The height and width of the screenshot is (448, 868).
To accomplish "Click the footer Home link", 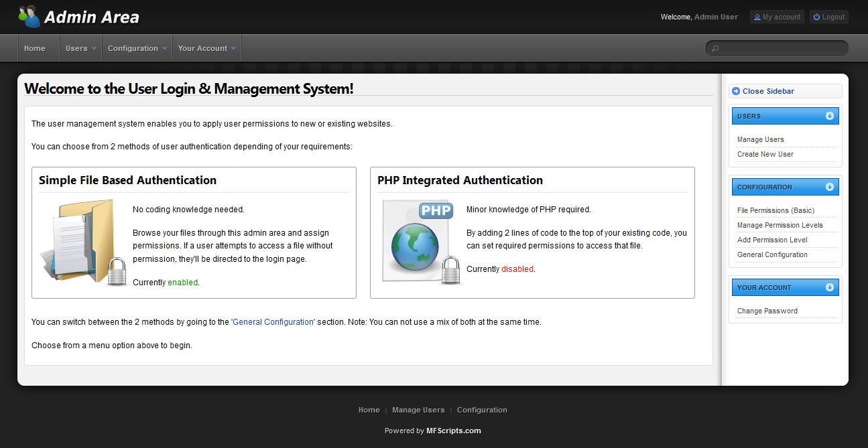I will coord(369,410).
